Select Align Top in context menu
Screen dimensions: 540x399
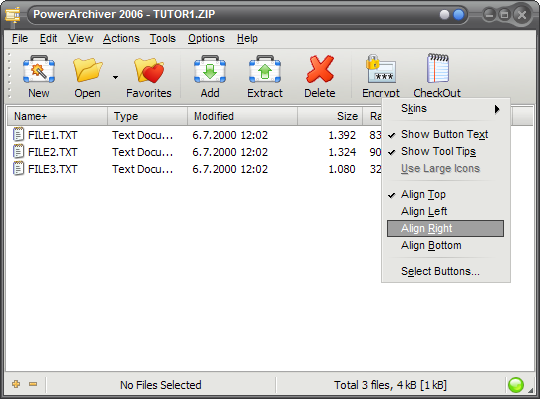click(446, 195)
